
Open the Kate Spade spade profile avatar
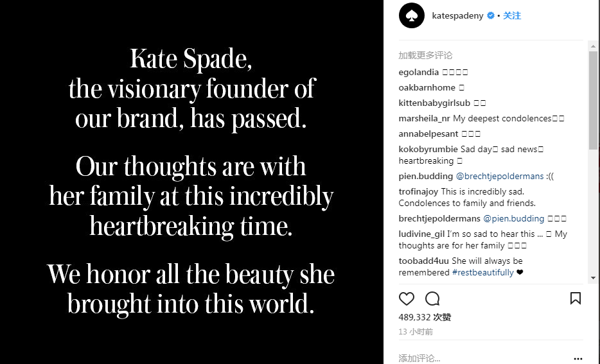coord(411,15)
